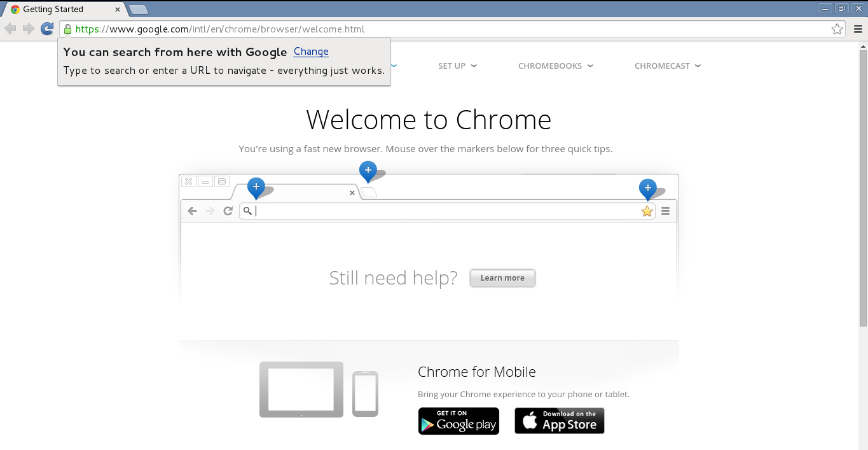Click the blue plus marker above the illustrated new-tab button

pyautogui.click(x=368, y=171)
